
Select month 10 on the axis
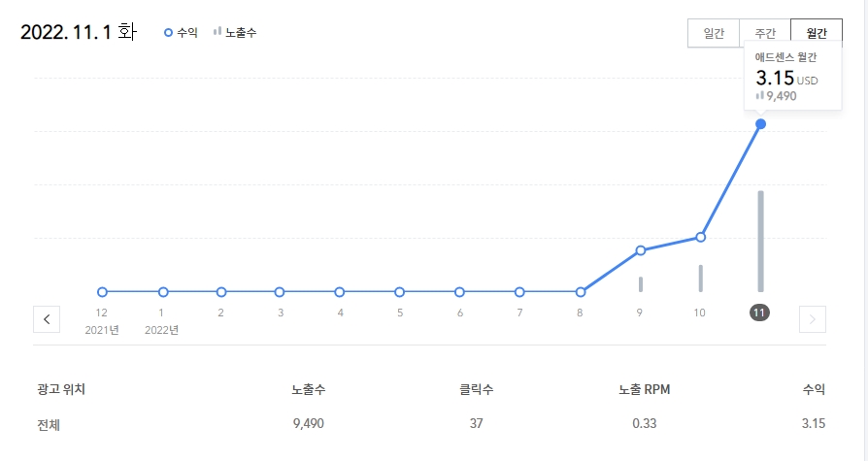point(699,313)
